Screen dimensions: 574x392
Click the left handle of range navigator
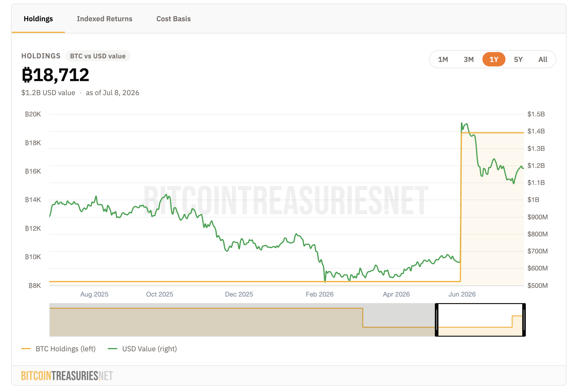tap(437, 320)
